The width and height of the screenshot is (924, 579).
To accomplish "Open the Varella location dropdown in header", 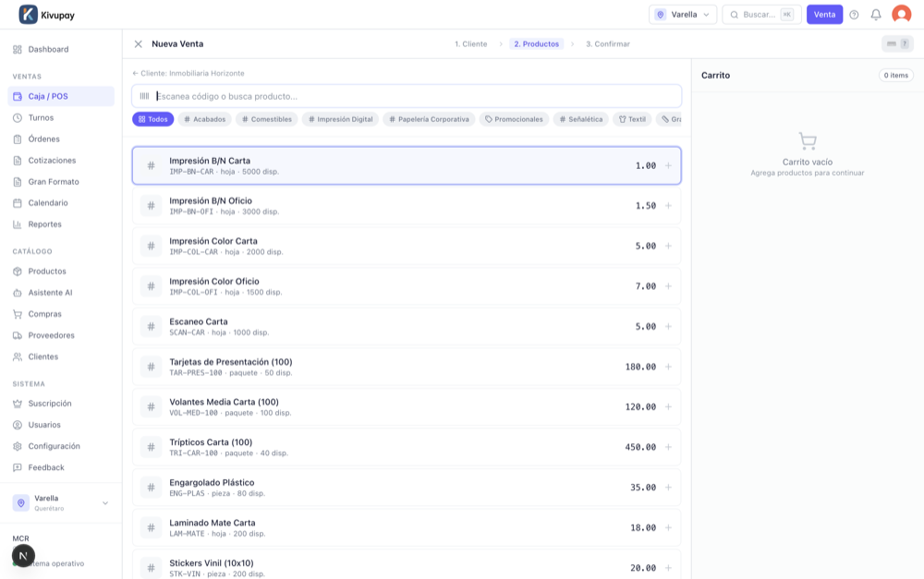I will point(683,15).
